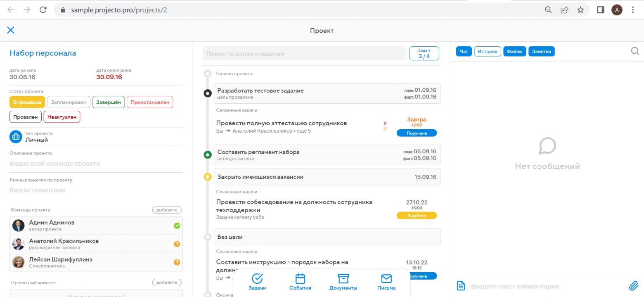Switch to the Файлы tab
The image size is (644, 297).
(514, 51)
